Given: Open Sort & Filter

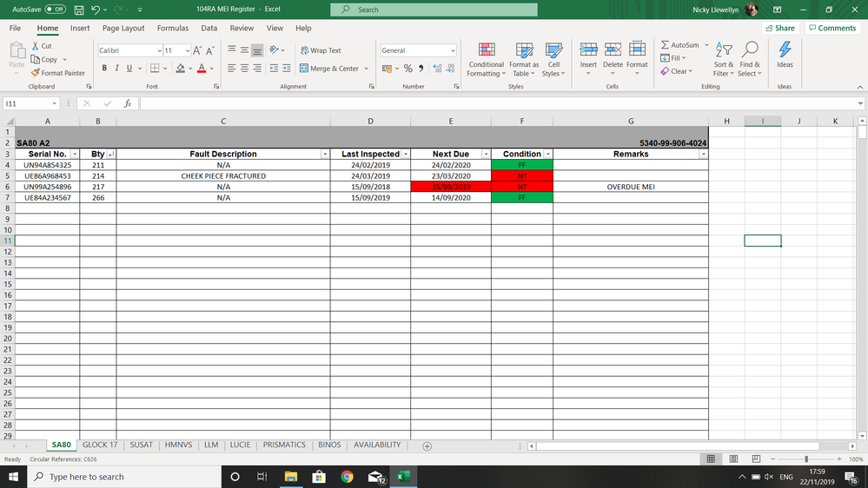Looking at the screenshot, I should [724, 60].
